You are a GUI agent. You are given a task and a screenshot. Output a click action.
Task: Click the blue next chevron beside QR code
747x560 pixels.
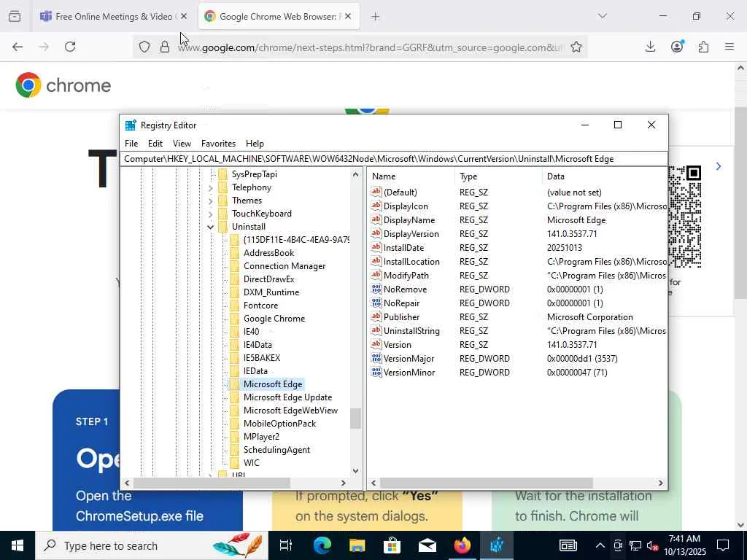coord(719,166)
